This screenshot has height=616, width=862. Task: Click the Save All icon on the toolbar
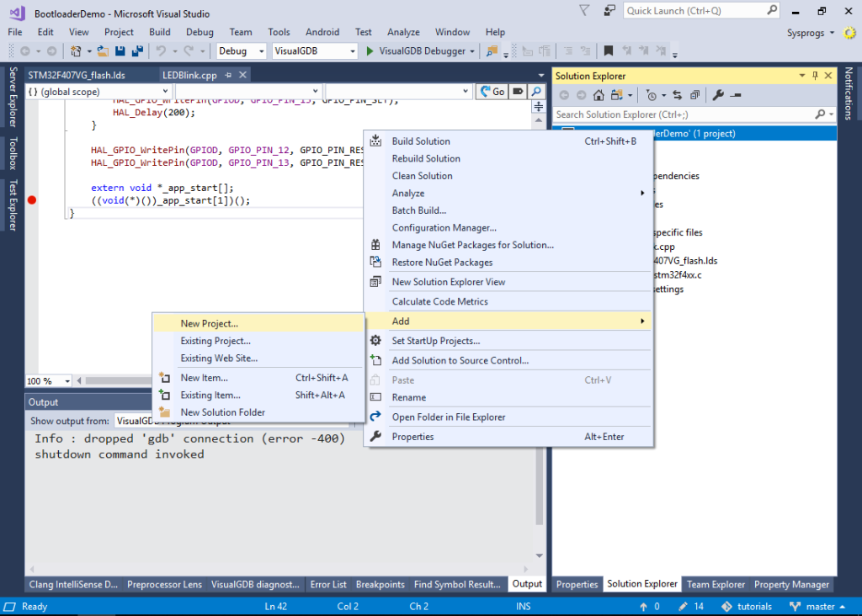[x=139, y=50]
